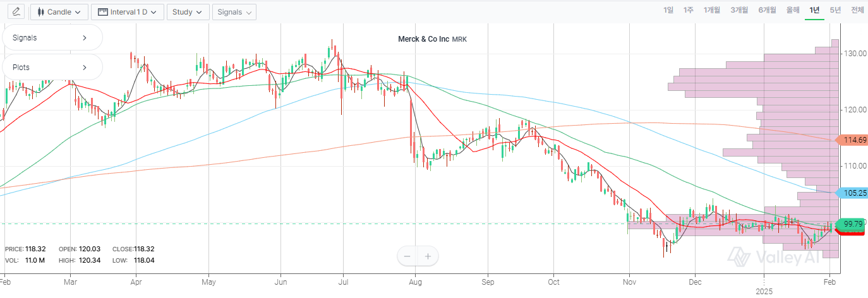Click the 120.00 price axis label
Screen dimensions: 868x298
(854, 110)
